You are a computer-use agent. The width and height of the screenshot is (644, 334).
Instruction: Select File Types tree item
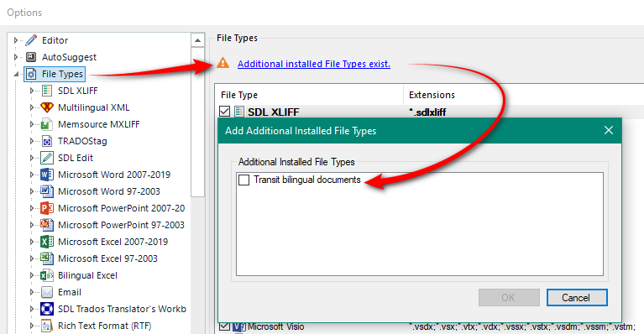click(62, 74)
